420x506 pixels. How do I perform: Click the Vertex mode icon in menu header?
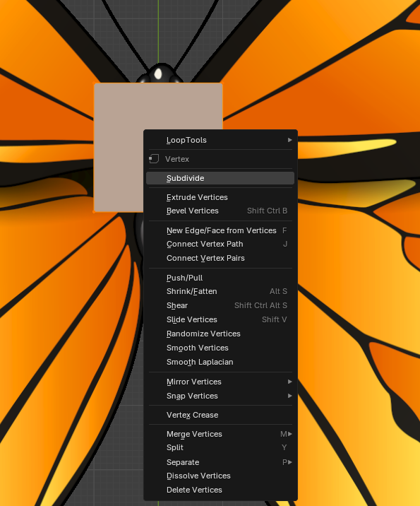coord(154,159)
